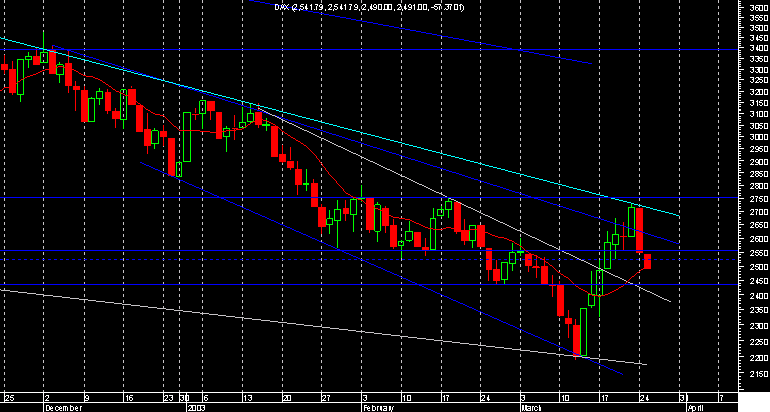Click the 2650 price axis label
The height and width of the screenshot is (412, 770).
click(x=759, y=225)
